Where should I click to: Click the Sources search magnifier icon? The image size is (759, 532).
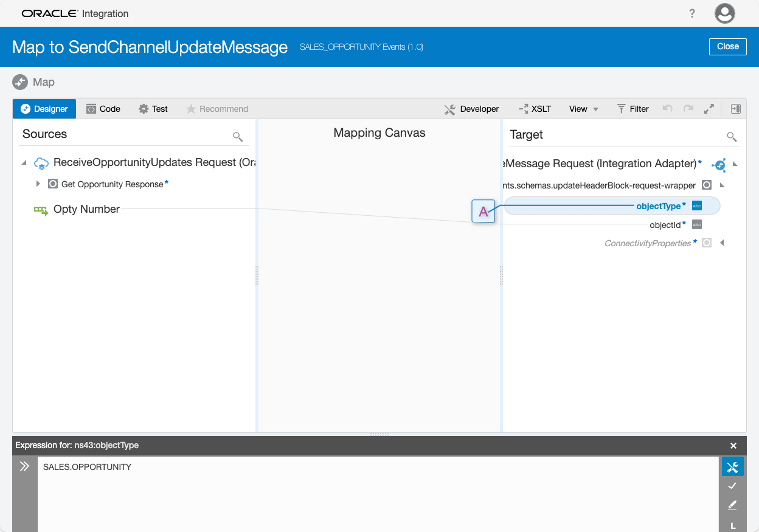point(238,137)
